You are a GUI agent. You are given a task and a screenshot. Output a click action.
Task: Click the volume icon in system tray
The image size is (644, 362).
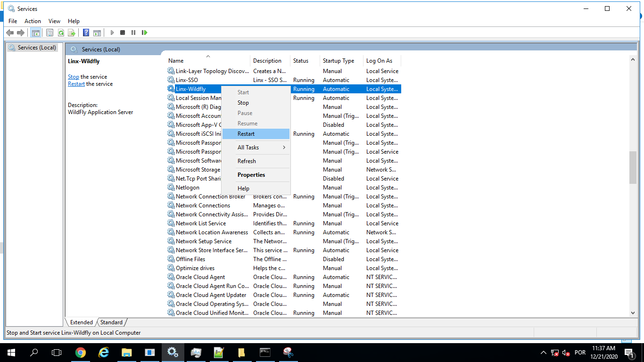pyautogui.click(x=567, y=353)
